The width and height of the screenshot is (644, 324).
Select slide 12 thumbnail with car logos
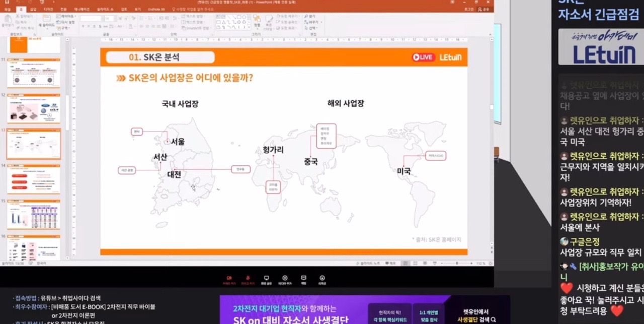pyautogui.click(x=33, y=108)
